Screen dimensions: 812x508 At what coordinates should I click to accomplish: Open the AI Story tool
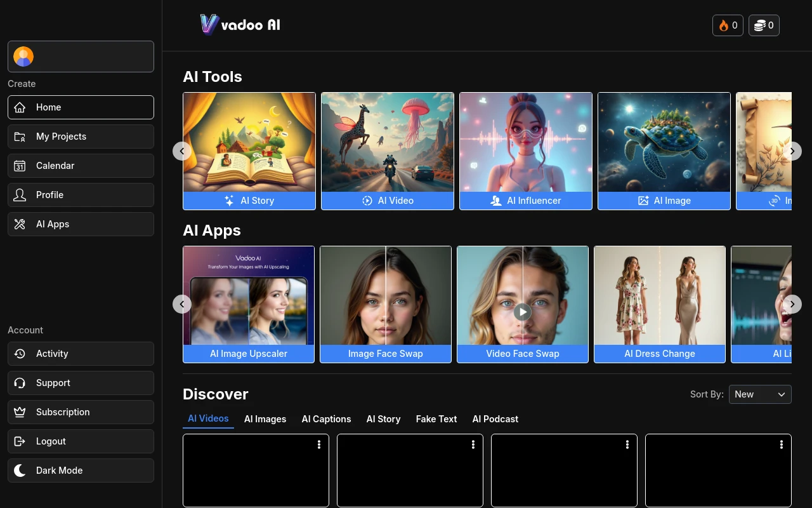coord(249,151)
